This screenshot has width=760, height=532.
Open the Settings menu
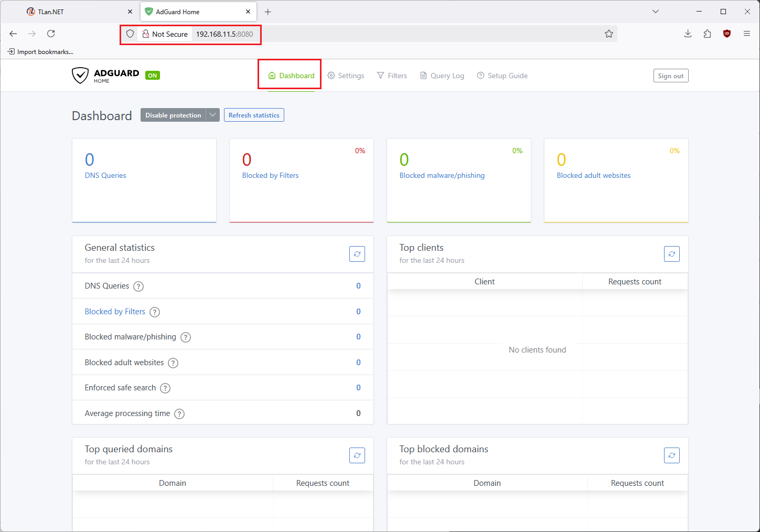pos(346,76)
